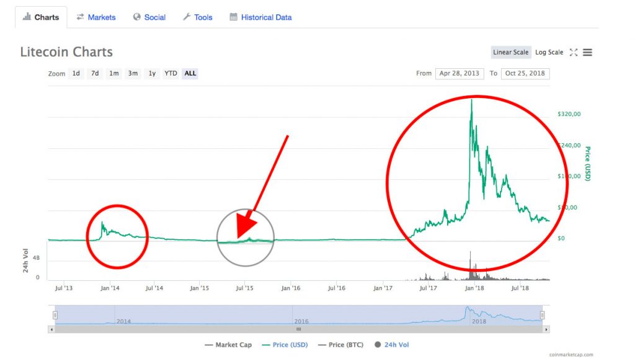Set zoom range to 1d
Image resolution: width=635 pixels, height=364 pixels.
76,73
